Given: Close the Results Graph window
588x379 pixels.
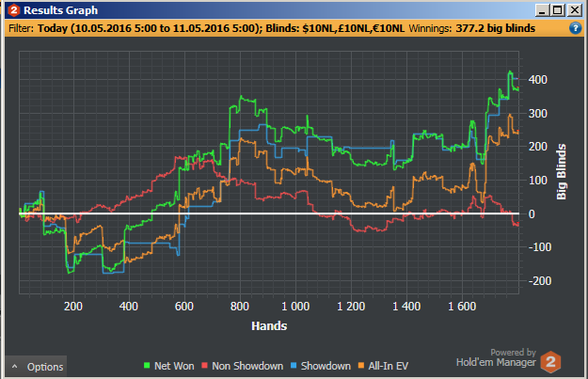Looking at the screenshot, I should (x=575, y=10).
